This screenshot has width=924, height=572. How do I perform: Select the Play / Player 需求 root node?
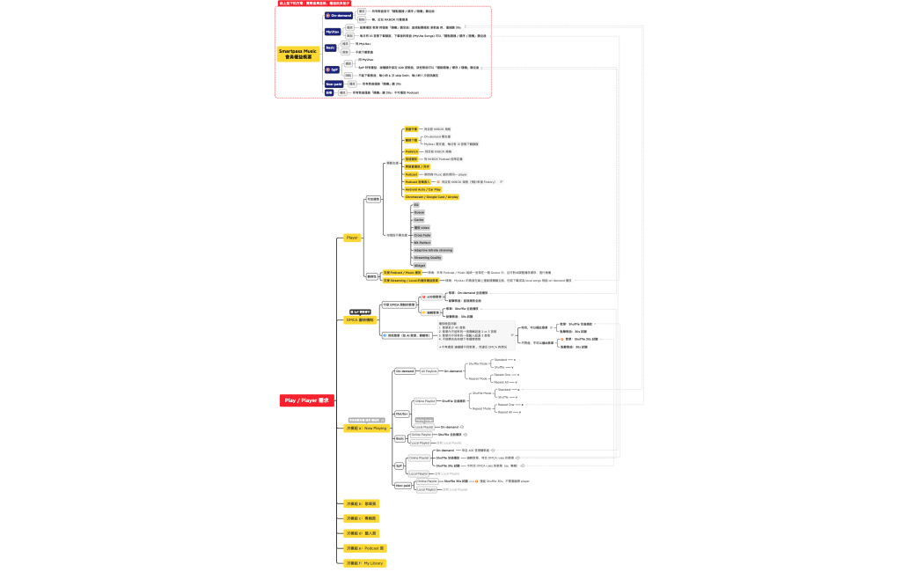pyautogui.click(x=306, y=400)
